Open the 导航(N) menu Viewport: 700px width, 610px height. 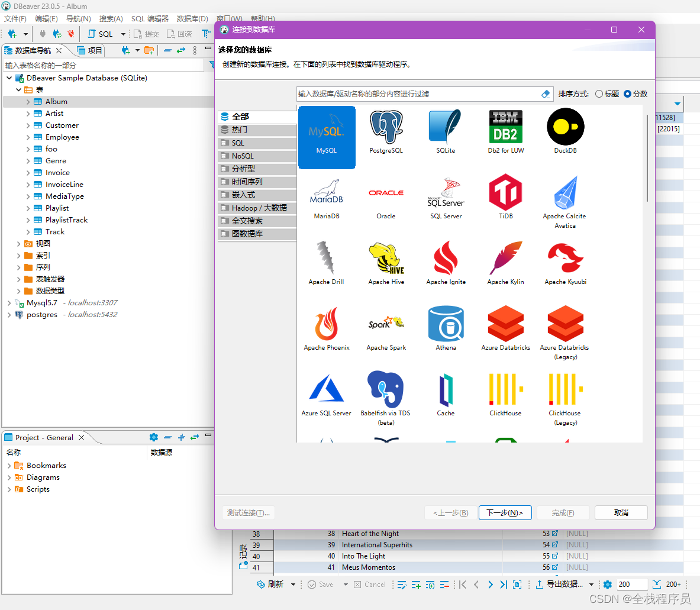point(79,19)
